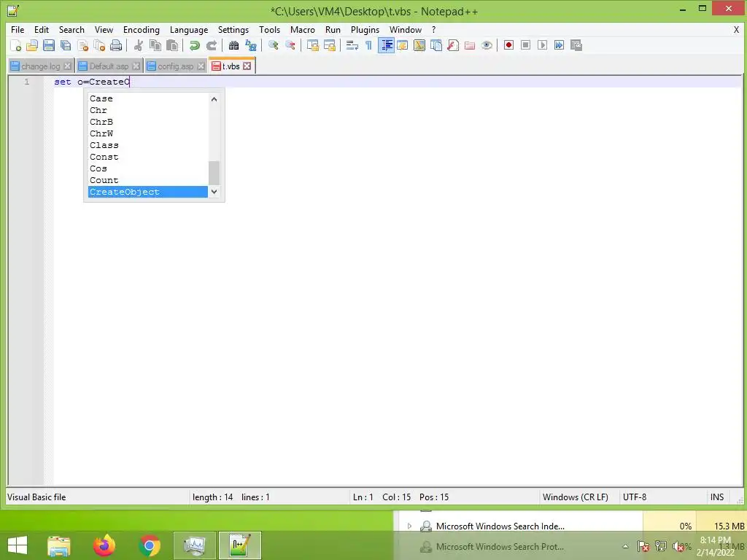This screenshot has height=560, width=747.
Task: Select CreateObject from autocomplete list
Action: pyautogui.click(x=148, y=192)
